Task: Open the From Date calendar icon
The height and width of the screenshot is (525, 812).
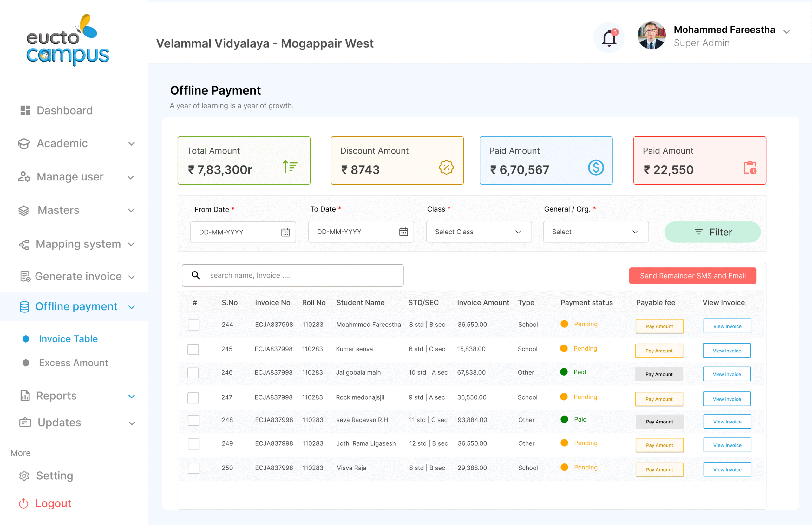Action: click(x=285, y=232)
